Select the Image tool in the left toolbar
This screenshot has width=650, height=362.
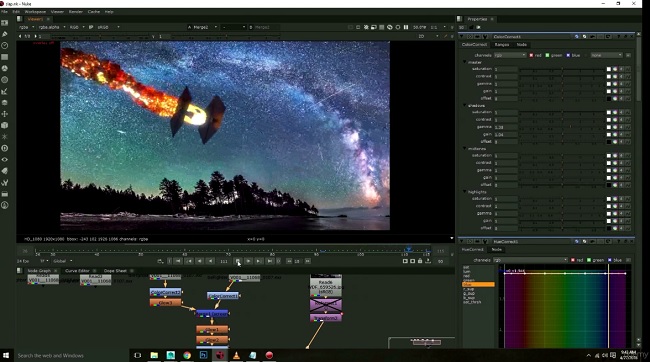(5, 23)
